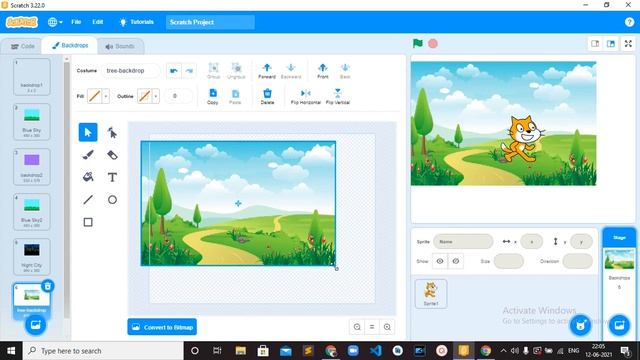Image resolution: width=640 pixels, height=360 pixels.
Task: Select the Line tool
Action: (x=88, y=200)
